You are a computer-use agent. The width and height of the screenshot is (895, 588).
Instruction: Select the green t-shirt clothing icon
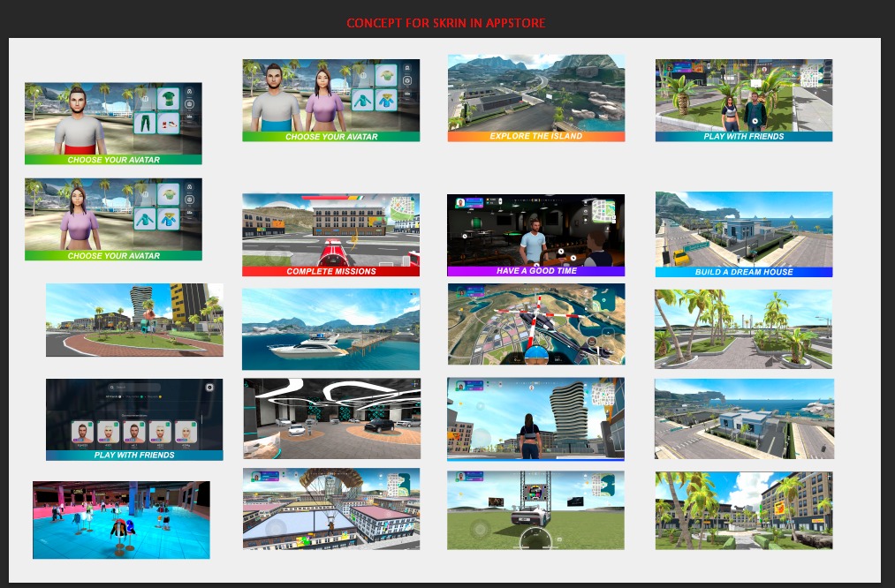[x=385, y=76]
